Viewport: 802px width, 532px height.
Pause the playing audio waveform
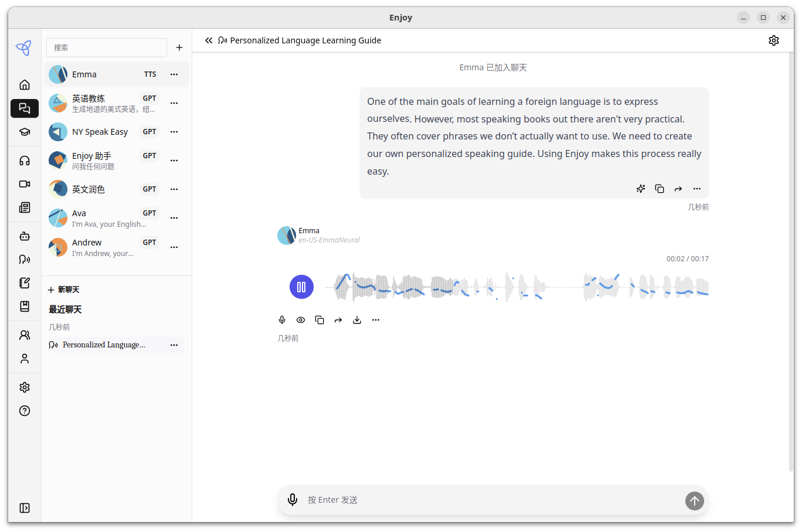click(301, 287)
